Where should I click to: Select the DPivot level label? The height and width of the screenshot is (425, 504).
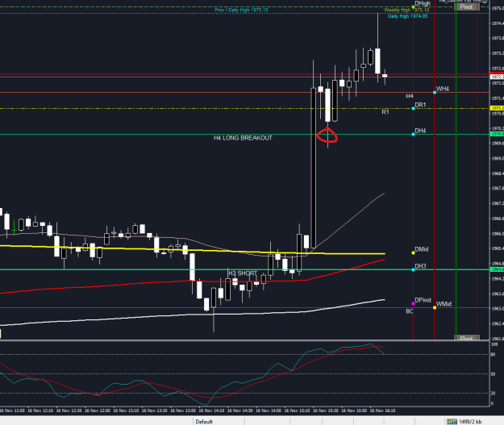click(423, 300)
